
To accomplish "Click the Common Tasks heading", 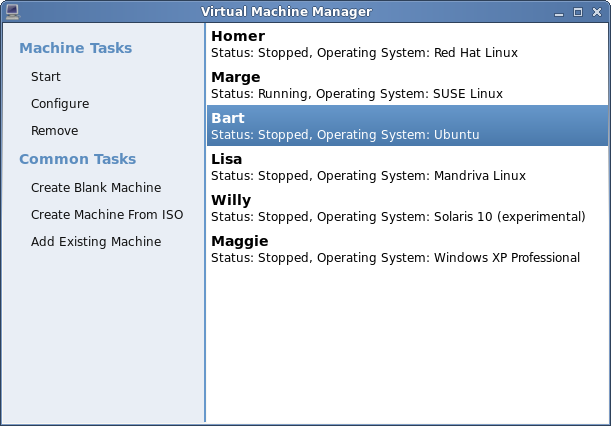I will point(78,159).
